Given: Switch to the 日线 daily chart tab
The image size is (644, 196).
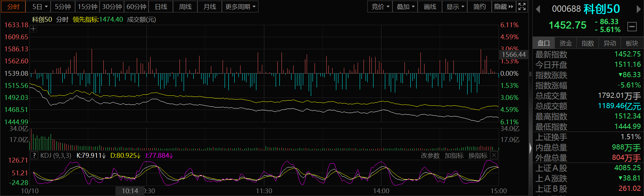Looking at the screenshot, I should (x=161, y=7).
